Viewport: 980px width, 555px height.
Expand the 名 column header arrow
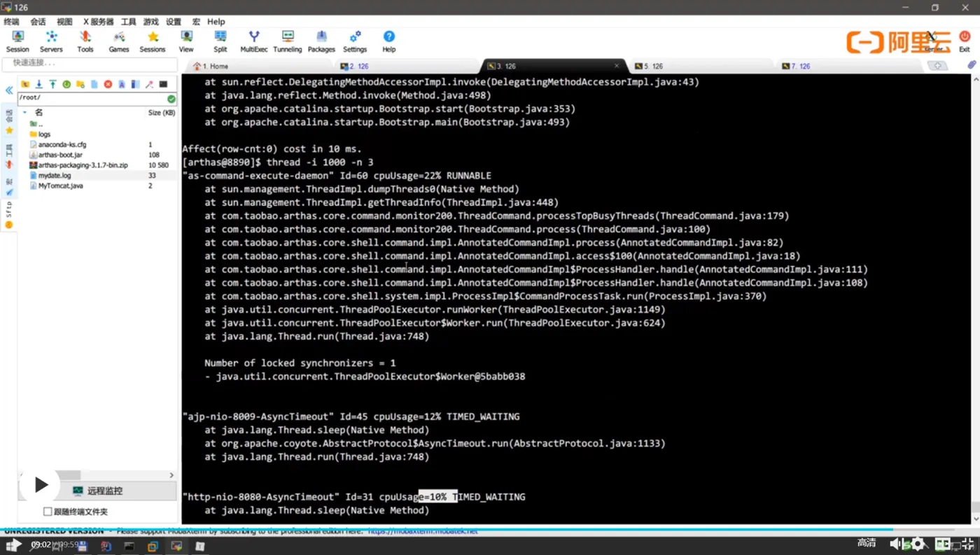(x=25, y=112)
